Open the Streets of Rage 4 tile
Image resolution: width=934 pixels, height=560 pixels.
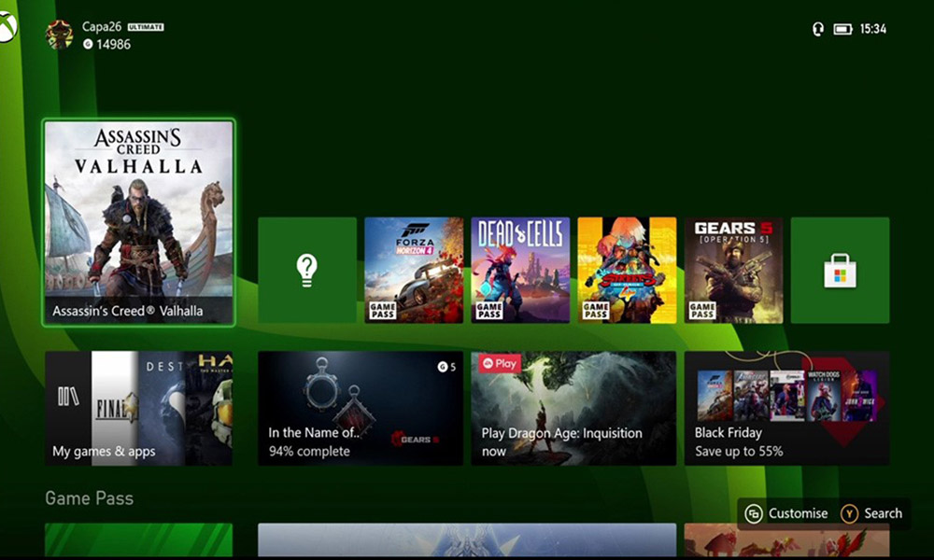click(x=628, y=270)
